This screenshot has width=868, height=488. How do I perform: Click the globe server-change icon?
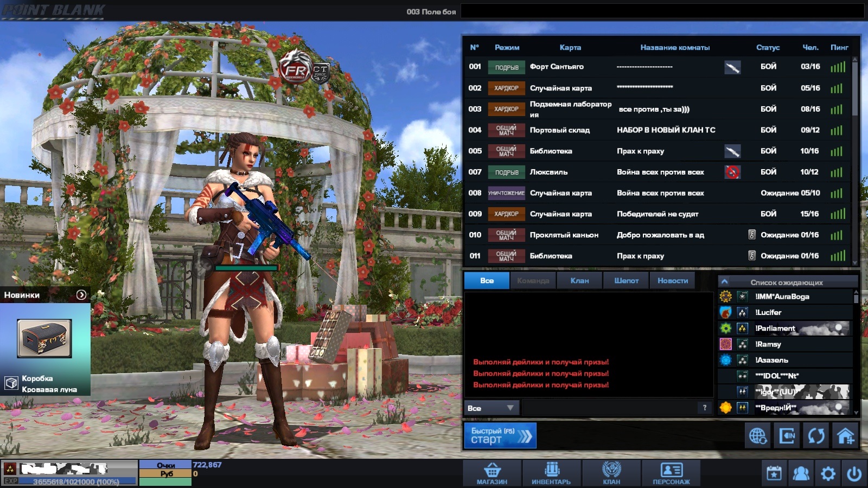coord(758,436)
